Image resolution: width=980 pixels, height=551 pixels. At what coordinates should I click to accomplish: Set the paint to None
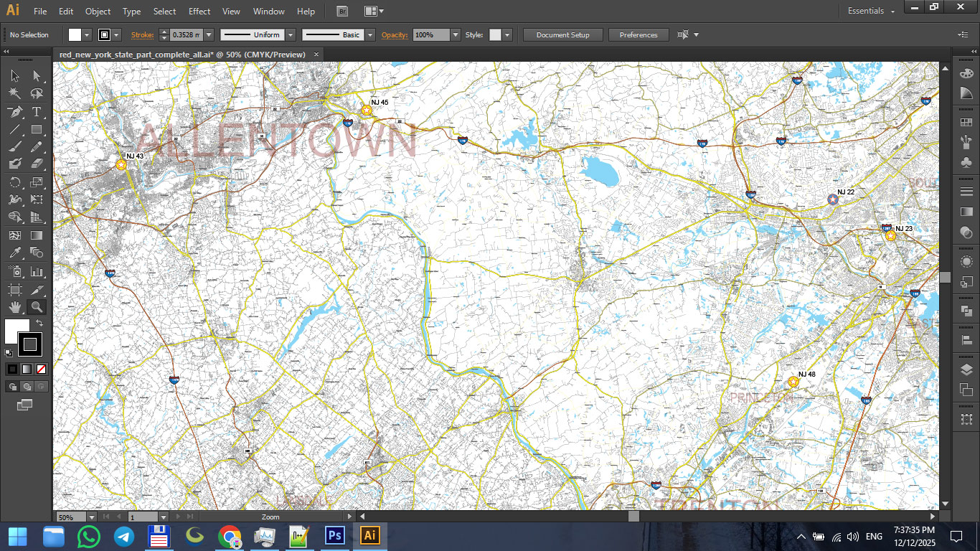[x=42, y=369]
